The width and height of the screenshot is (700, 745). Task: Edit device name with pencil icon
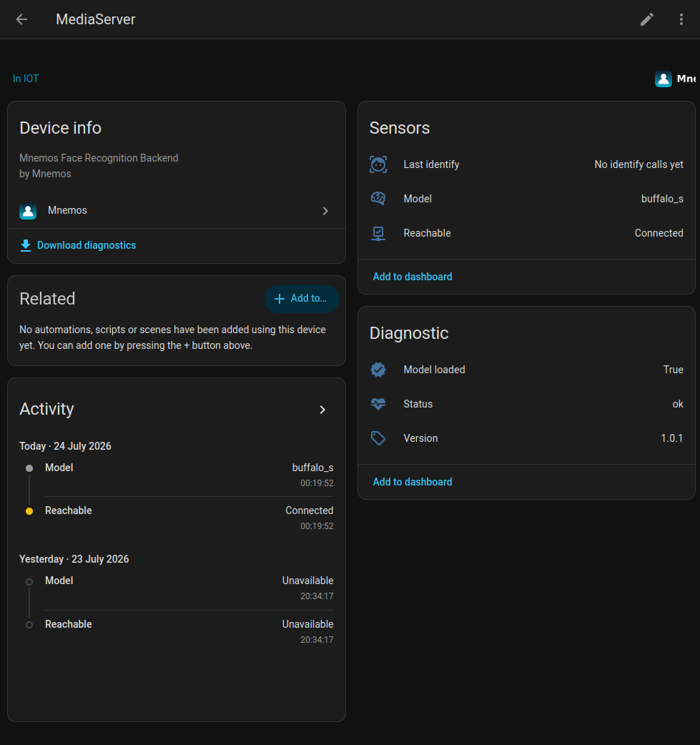pyautogui.click(x=647, y=19)
